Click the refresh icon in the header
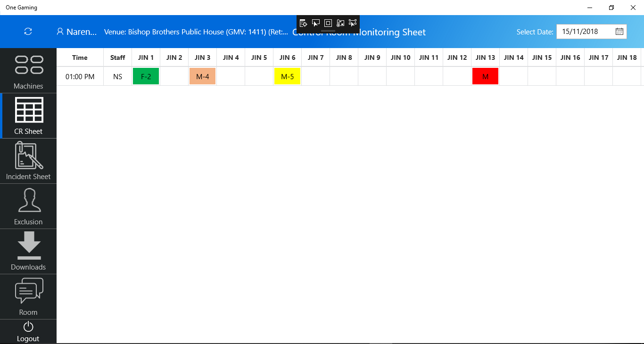The width and height of the screenshot is (644, 344). click(x=28, y=32)
